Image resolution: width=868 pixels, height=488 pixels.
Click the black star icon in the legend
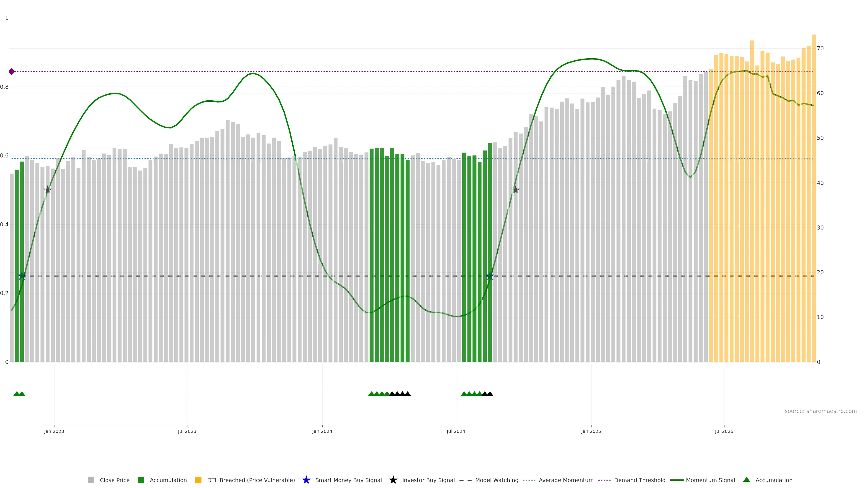click(x=393, y=480)
